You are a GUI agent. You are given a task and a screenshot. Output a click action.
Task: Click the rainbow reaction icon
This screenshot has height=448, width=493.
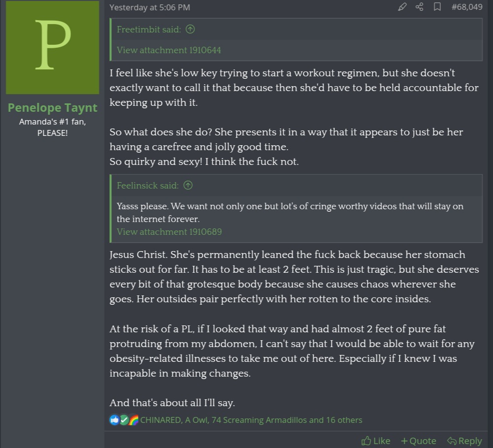(133, 420)
